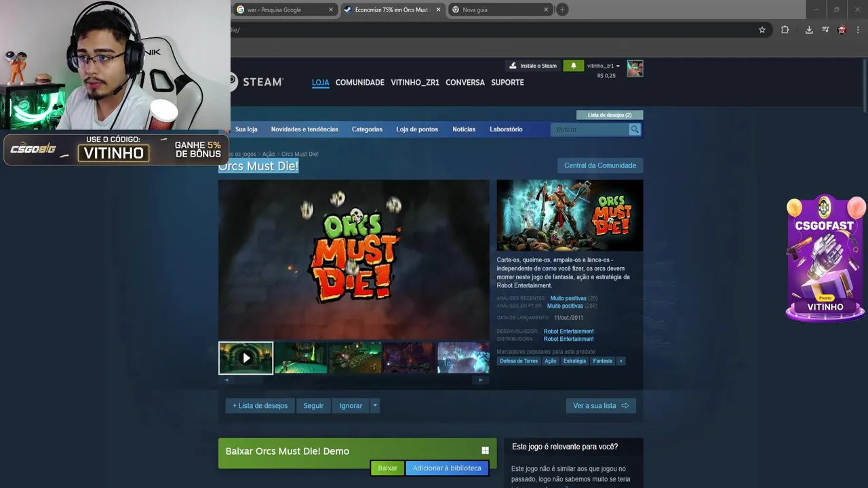Close the 'Nova guia' tab
This screenshot has height=488, width=868.
pyautogui.click(x=546, y=9)
